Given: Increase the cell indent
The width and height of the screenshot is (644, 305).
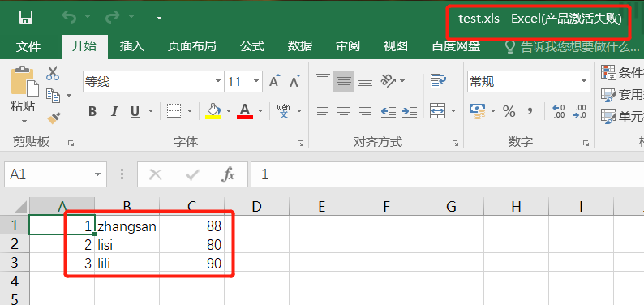Looking at the screenshot, I should 410,111.
